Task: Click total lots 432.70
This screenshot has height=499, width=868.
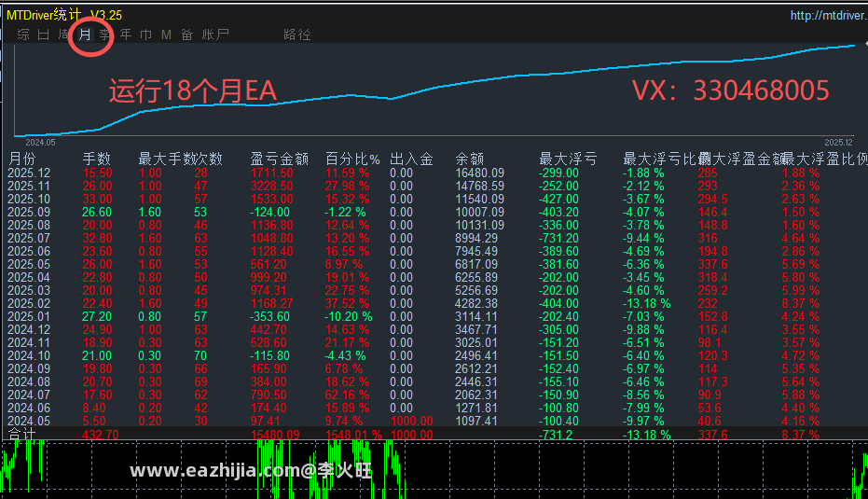Action: pos(100,435)
